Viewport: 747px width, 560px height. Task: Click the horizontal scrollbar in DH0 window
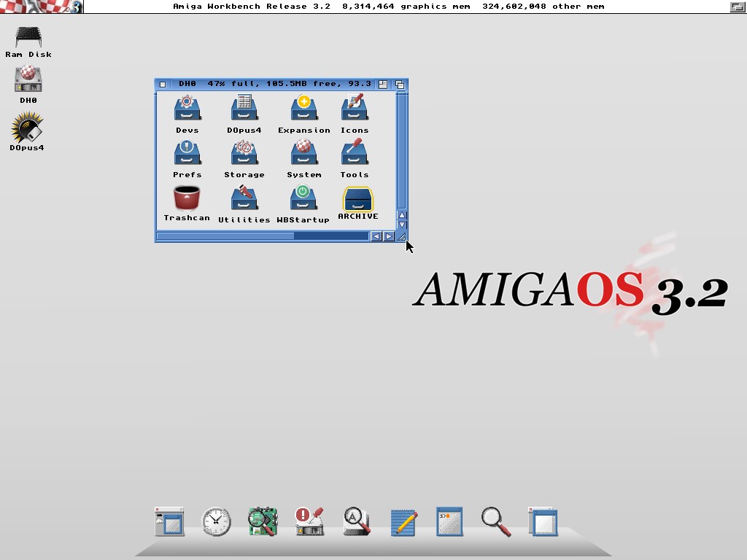(x=226, y=236)
